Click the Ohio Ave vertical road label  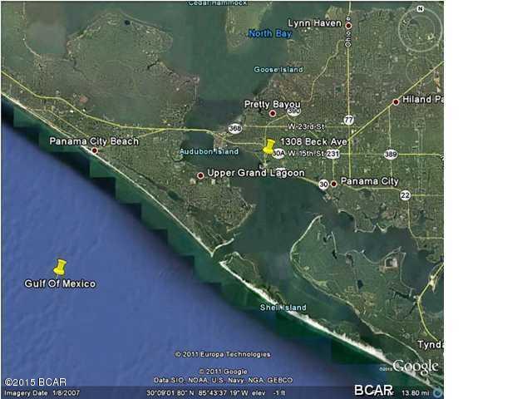tap(348, 32)
